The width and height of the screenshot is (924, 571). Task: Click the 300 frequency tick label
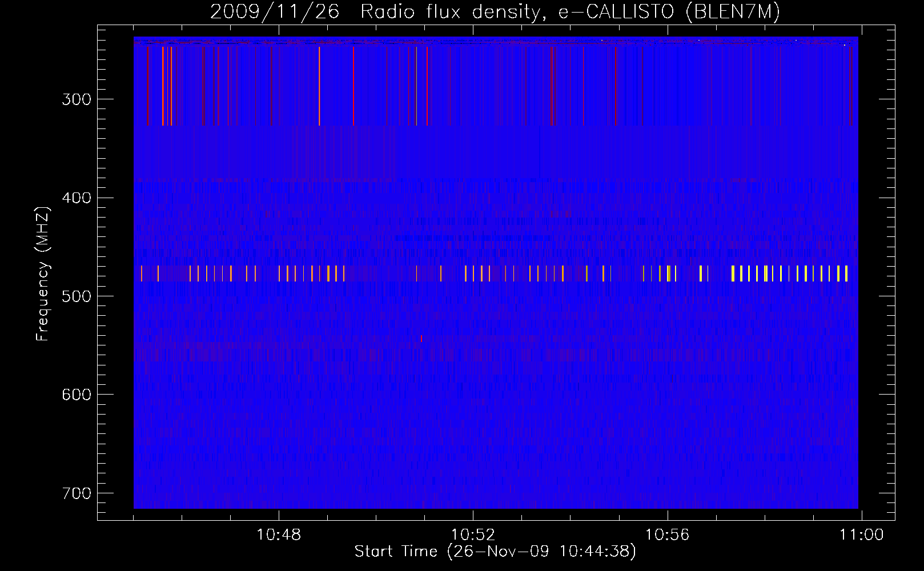tap(77, 99)
